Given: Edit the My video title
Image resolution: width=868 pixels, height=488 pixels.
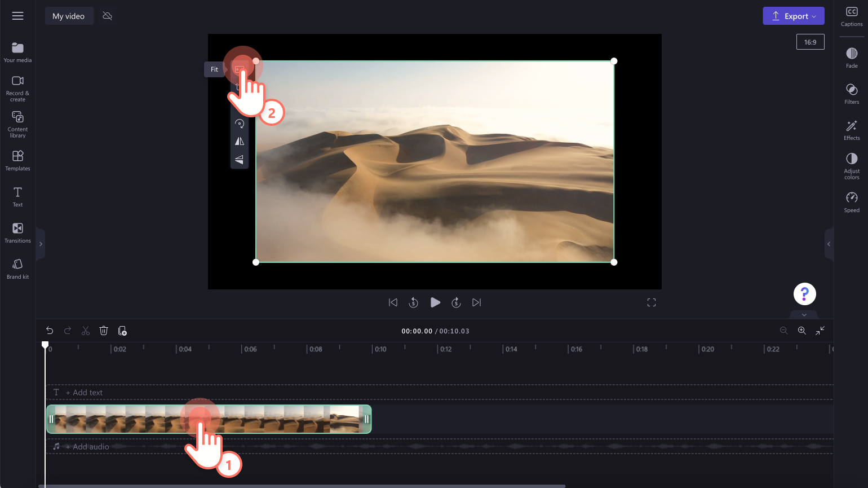Looking at the screenshot, I should (69, 16).
